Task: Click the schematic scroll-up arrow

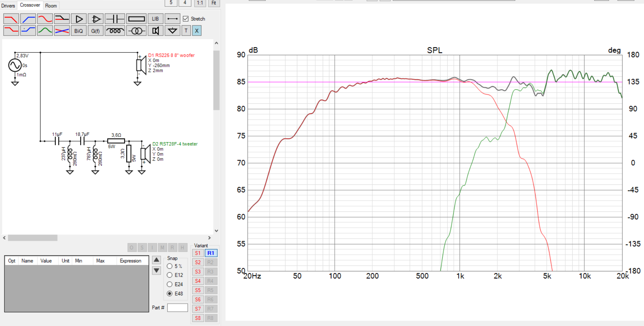Action: 217,43
